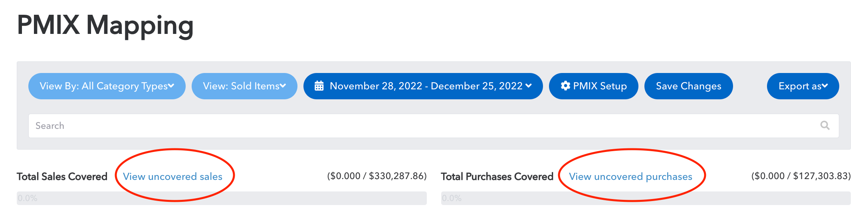
Task: Open the November 28 - December 25 date picker
Action: coord(423,86)
